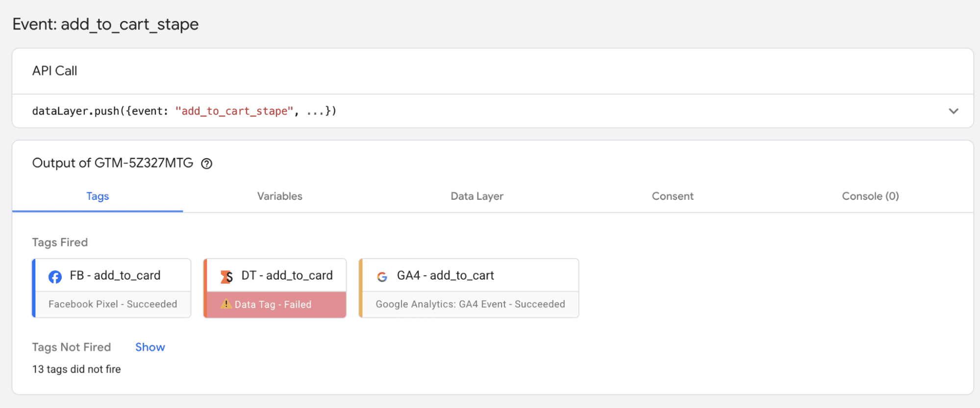Open the DT - add_to_card tag title
This screenshot has height=408, width=980.
point(287,276)
